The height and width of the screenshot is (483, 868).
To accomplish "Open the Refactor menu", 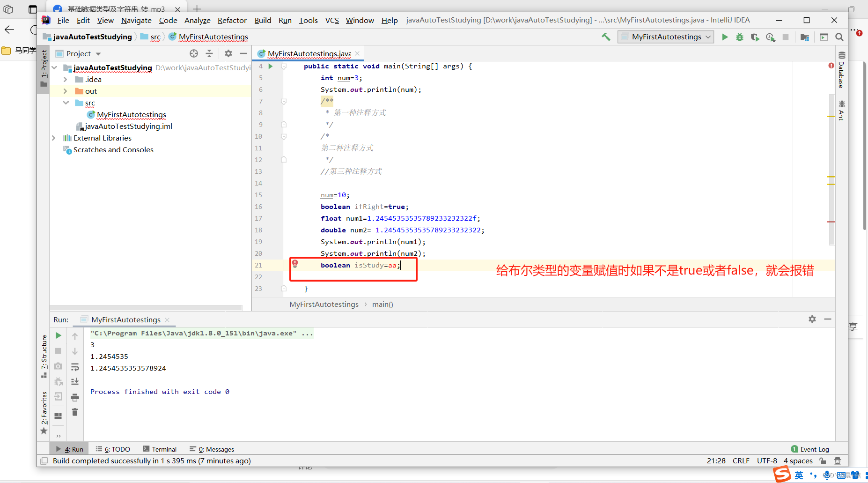I will (232, 20).
